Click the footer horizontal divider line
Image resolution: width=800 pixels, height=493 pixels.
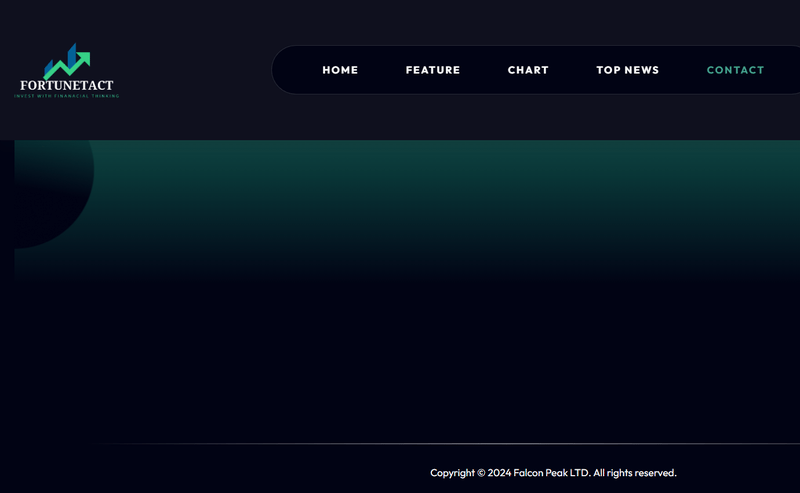[x=444, y=444]
